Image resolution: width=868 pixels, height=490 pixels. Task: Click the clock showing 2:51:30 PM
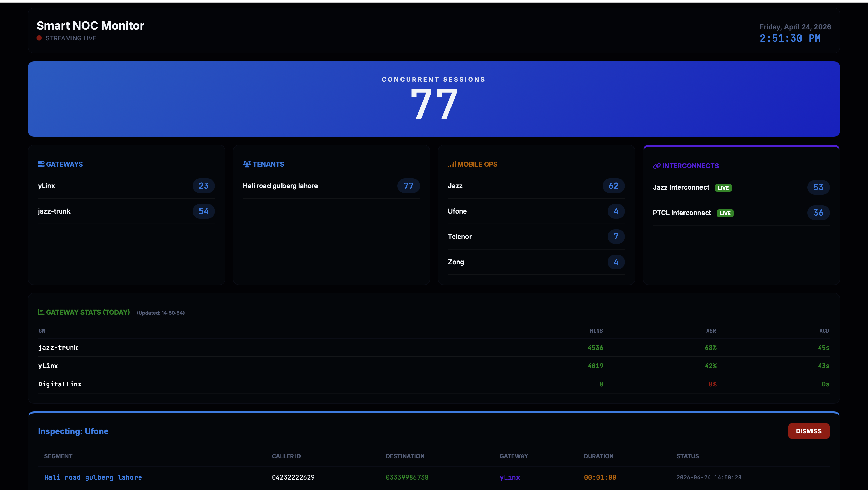pyautogui.click(x=790, y=38)
